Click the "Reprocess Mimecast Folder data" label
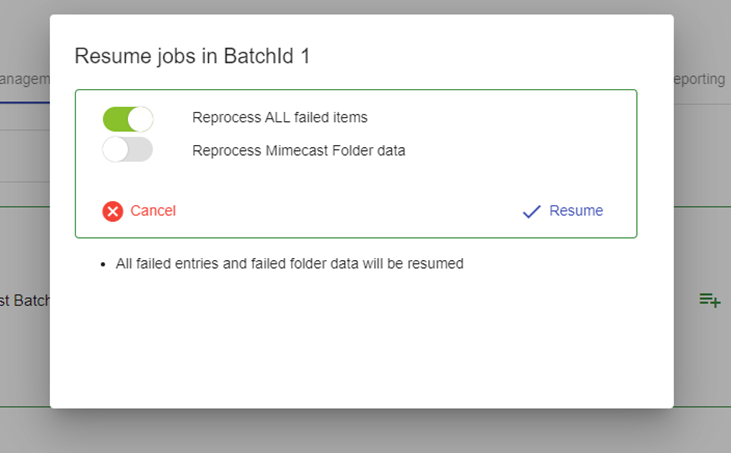The height and width of the screenshot is (453, 731). [298, 151]
